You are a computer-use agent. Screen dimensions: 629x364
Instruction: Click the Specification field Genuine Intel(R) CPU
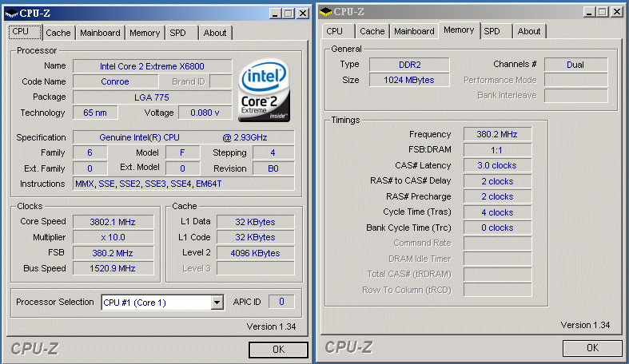pos(183,137)
